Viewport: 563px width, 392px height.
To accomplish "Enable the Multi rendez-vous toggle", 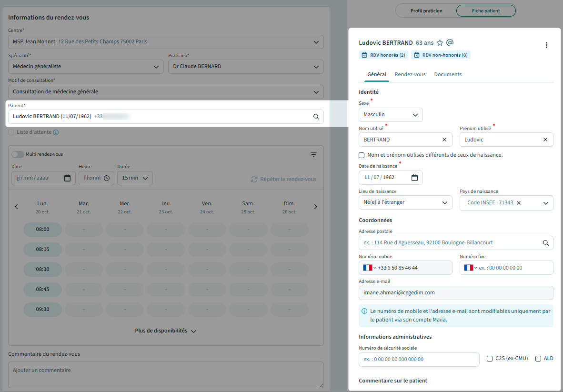I will point(18,154).
